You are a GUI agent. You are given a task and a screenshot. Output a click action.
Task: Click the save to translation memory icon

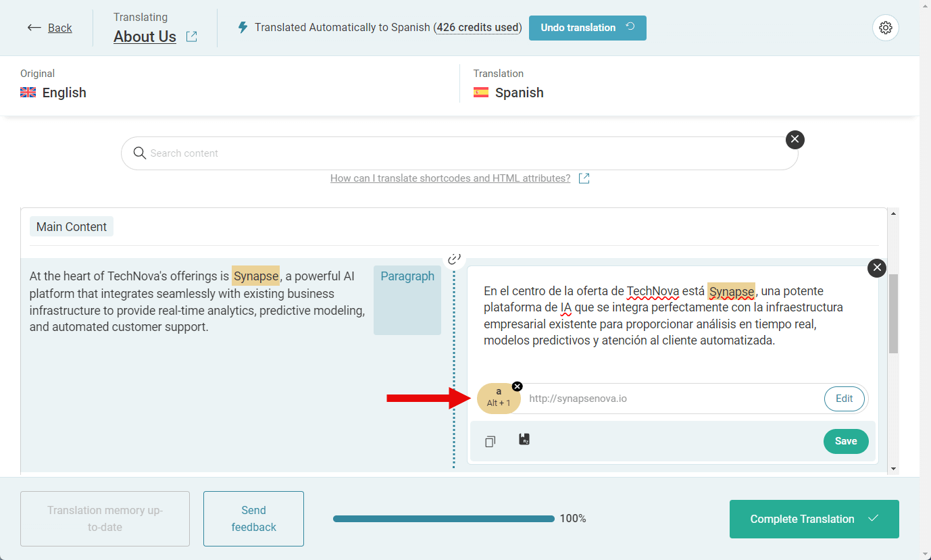[524, 440]
